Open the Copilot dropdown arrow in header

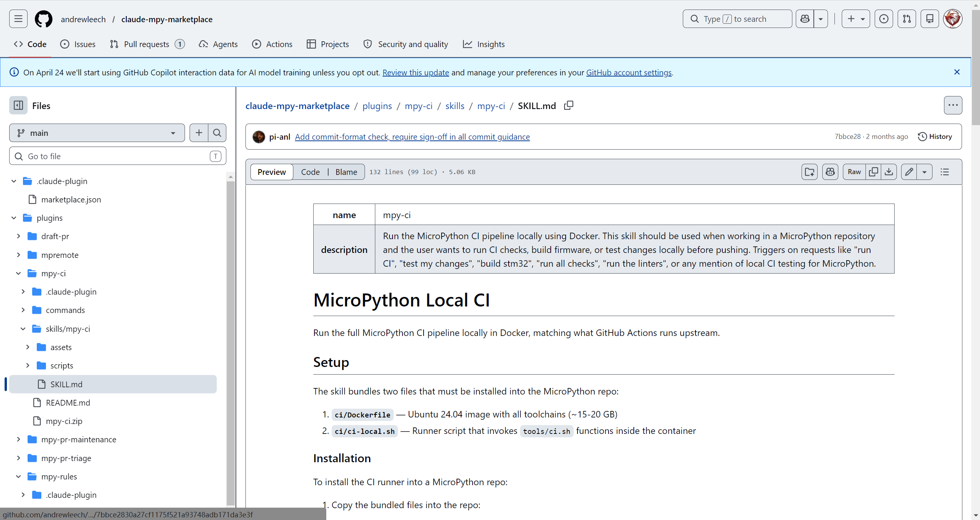(821, 19)
